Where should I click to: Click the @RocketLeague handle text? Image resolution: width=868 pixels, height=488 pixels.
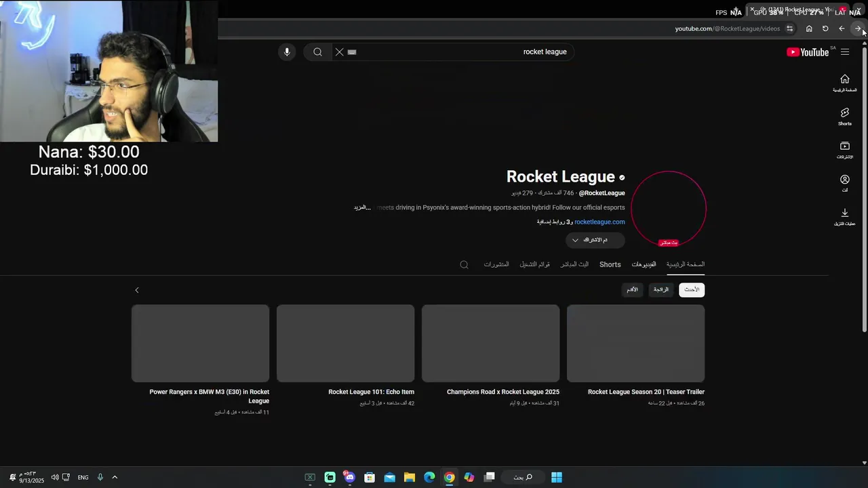point(601,193)
